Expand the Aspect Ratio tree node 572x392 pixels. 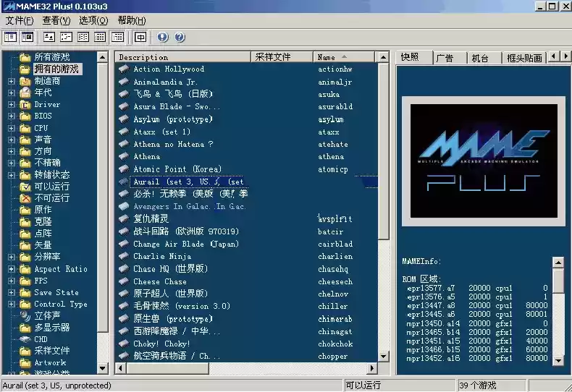[x=12, y=269]
